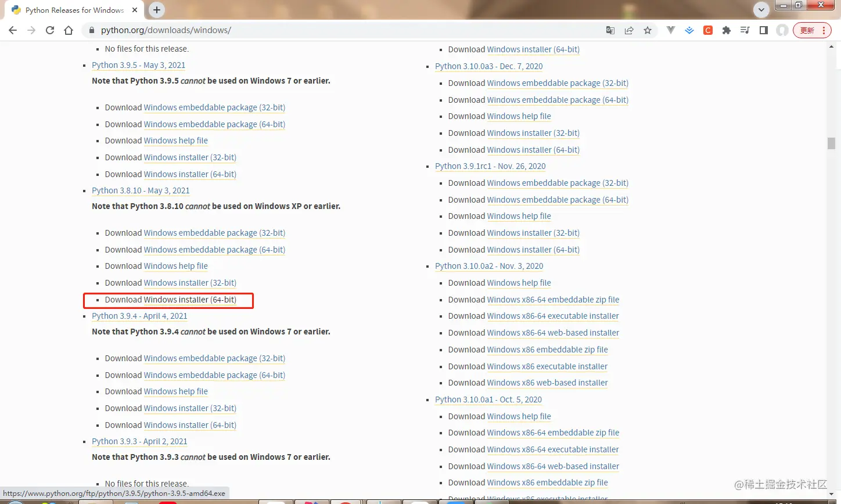The width and height of the screenshot is (841, 504).
Task: Download Python 3.9.4 Windows installer (32-bit)
Action: pyautogui.click(x=190, y=408)
